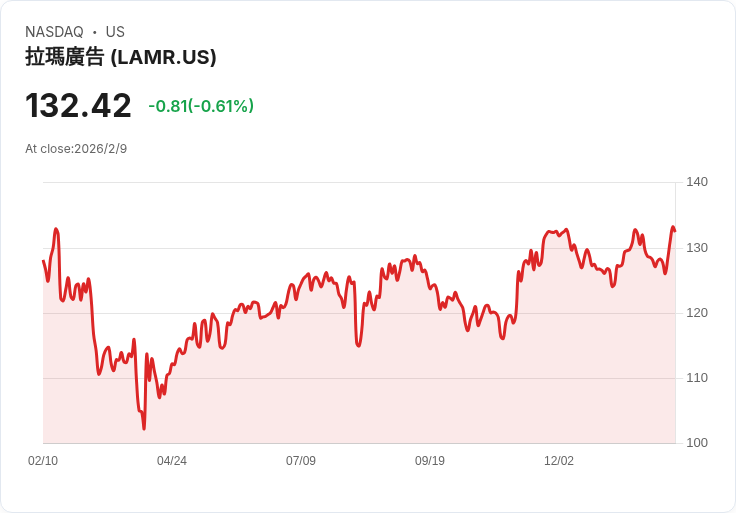Select the 09/19 date marker

point(430,461)
